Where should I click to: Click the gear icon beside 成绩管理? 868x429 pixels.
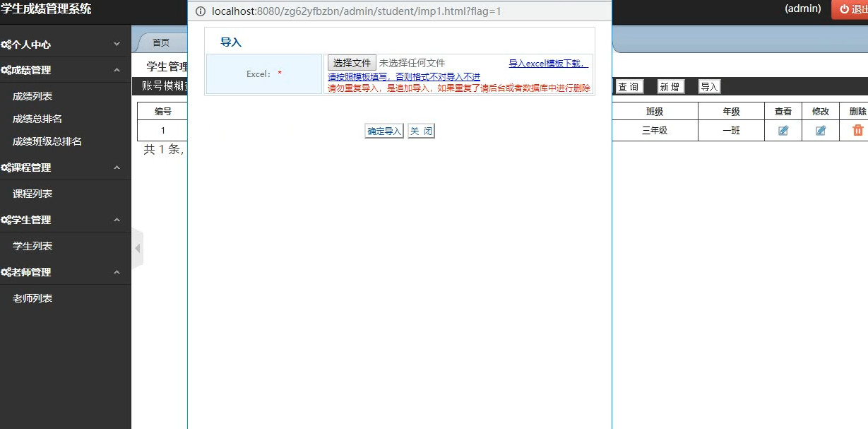pos(6,70)
